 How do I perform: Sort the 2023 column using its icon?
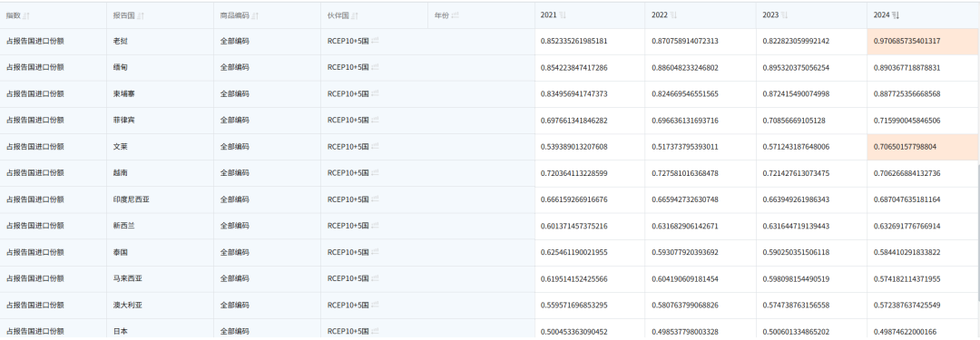784,15
